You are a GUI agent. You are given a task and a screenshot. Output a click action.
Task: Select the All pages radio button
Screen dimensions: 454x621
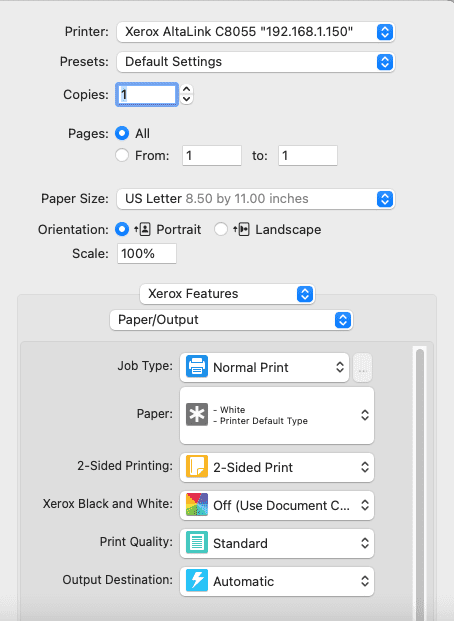point(122,133)
